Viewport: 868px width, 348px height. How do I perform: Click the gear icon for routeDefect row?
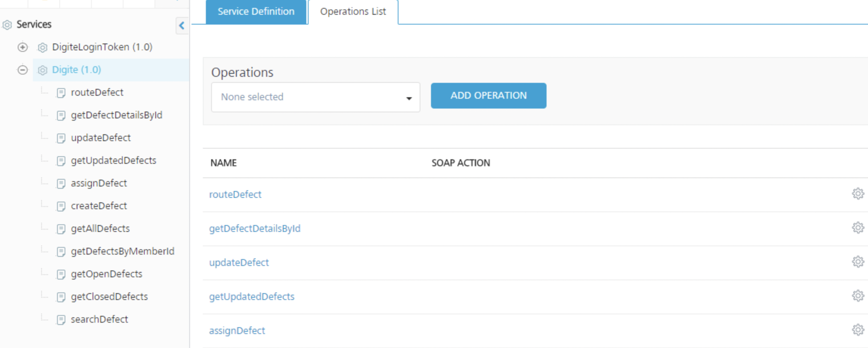pos(857,194)
